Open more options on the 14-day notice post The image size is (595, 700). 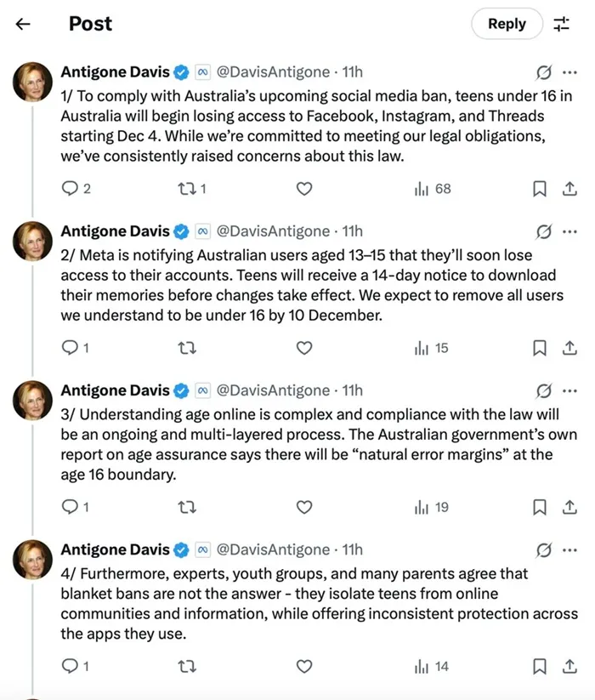(569, 230)
